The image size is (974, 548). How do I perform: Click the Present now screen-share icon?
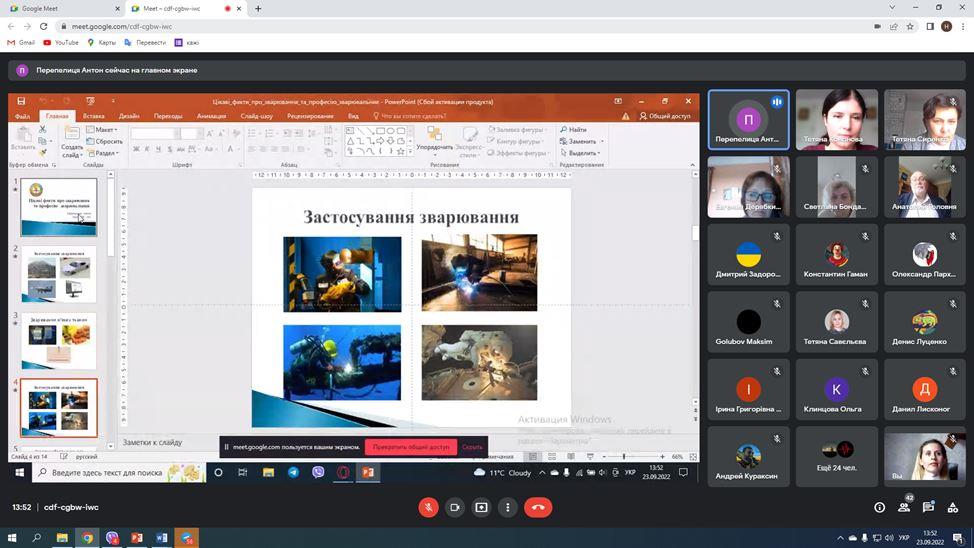481,508
